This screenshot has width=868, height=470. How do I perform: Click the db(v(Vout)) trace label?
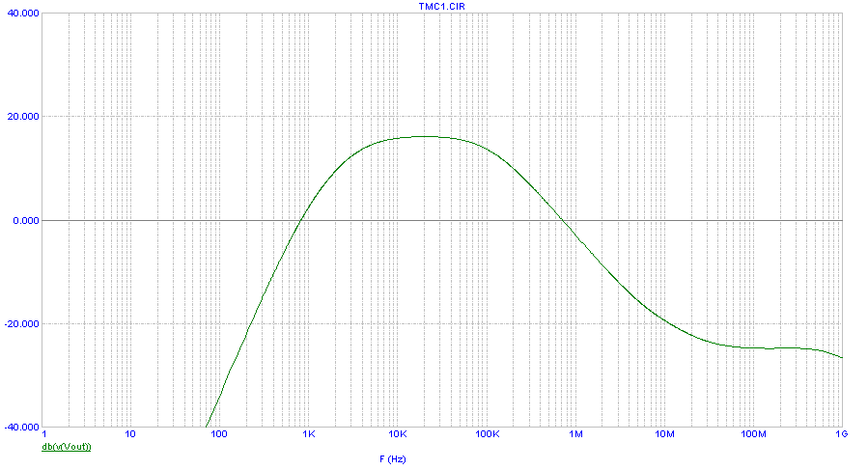(x=67, y=447)
